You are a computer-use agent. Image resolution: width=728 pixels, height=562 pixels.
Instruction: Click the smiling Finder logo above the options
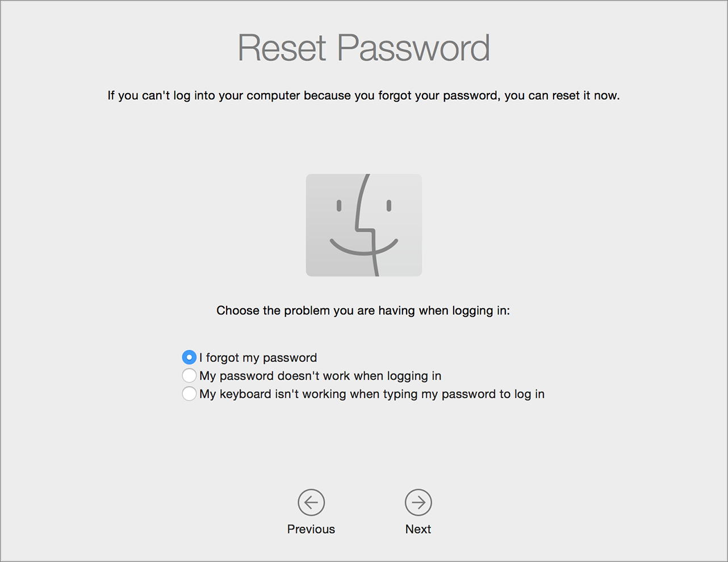point(363,225)
